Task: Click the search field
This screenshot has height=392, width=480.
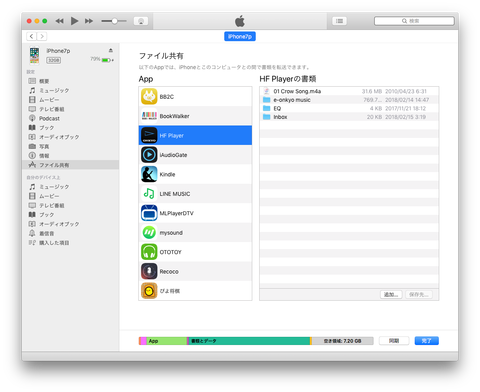Action: 414,21
